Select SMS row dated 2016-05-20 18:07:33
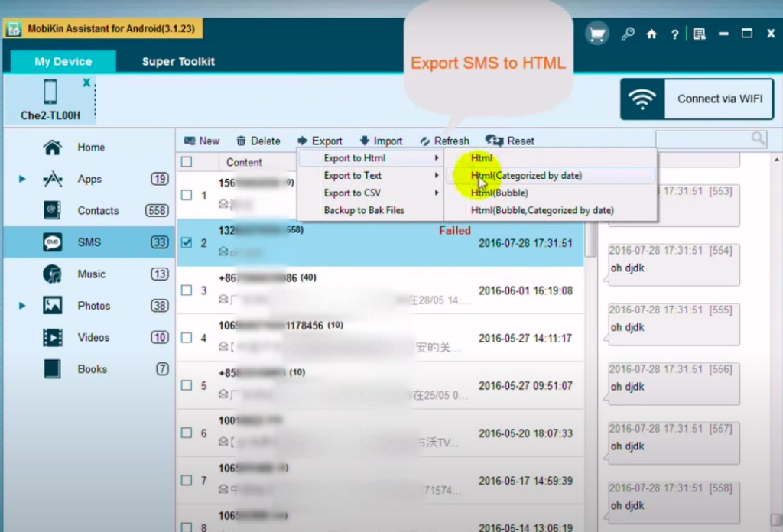The image size is (783, 532). [381, 433]
